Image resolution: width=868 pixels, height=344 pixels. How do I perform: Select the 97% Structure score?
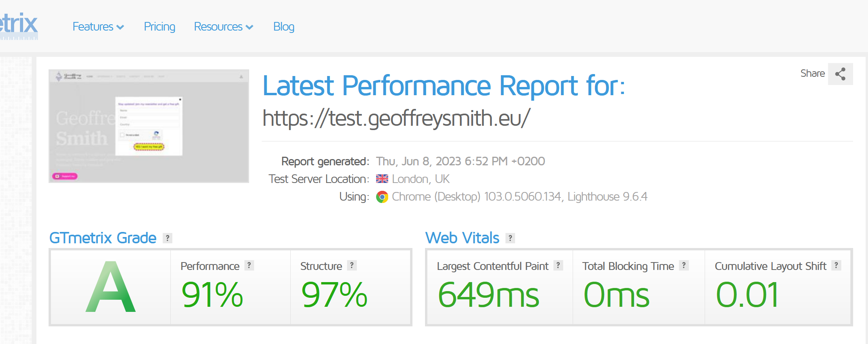click(334, 295)
